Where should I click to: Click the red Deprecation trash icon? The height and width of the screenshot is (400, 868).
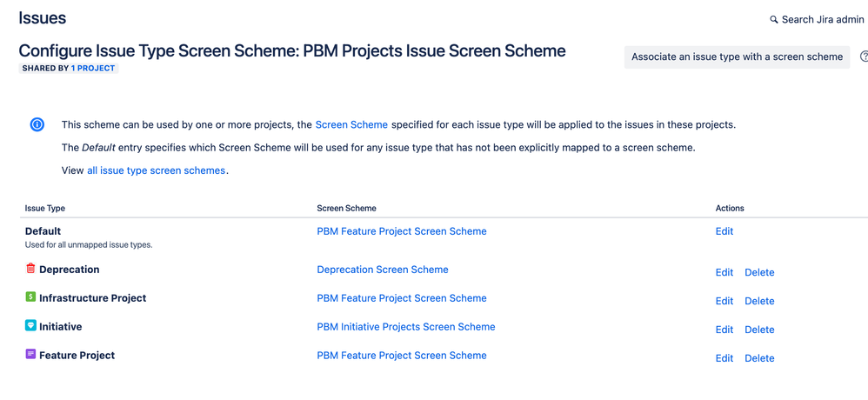(30, 269)
